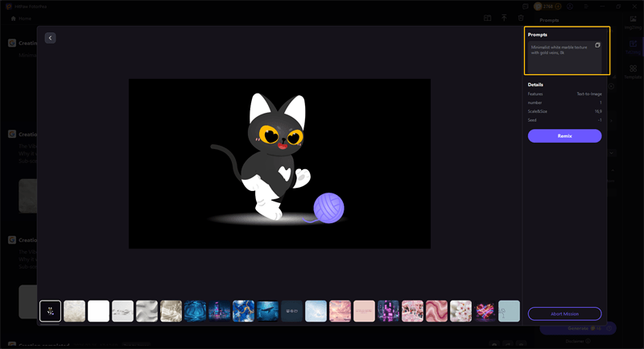Click the Remix button
Screen dimensions: 644x349
pyautogui.click(x=564, y=135)
